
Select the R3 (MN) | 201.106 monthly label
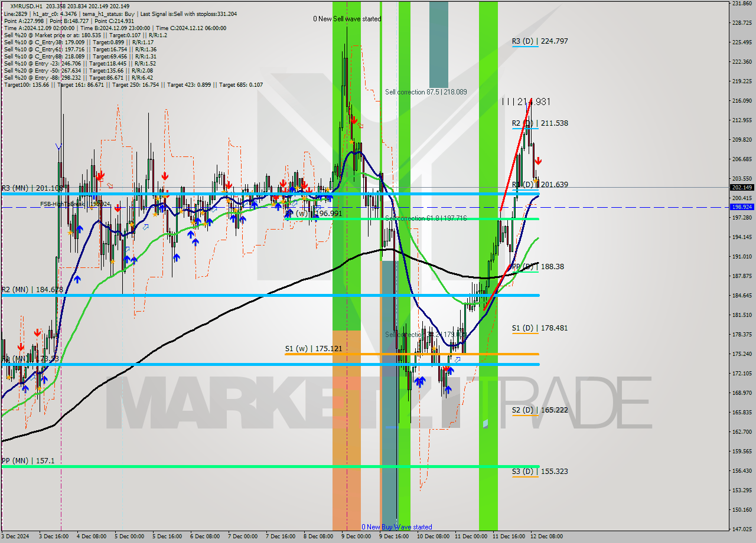[32, 188]
